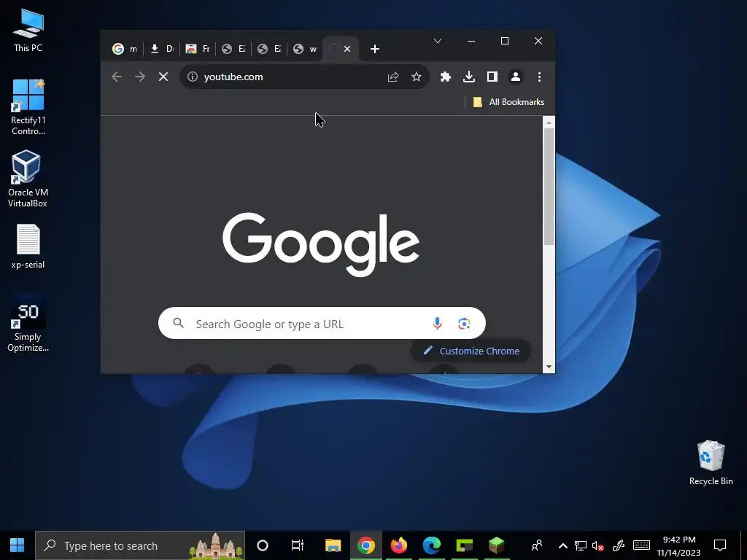Share this page icon in address bar

(393, 77)
